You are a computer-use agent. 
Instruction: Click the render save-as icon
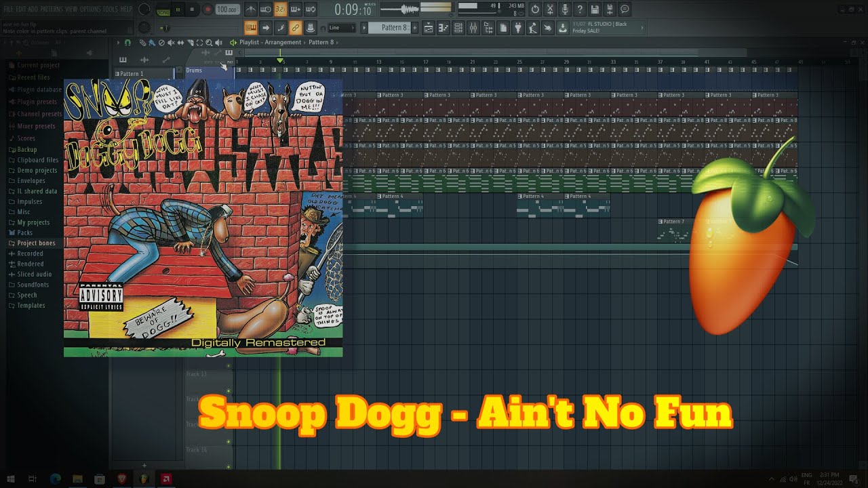pos(610,9)
